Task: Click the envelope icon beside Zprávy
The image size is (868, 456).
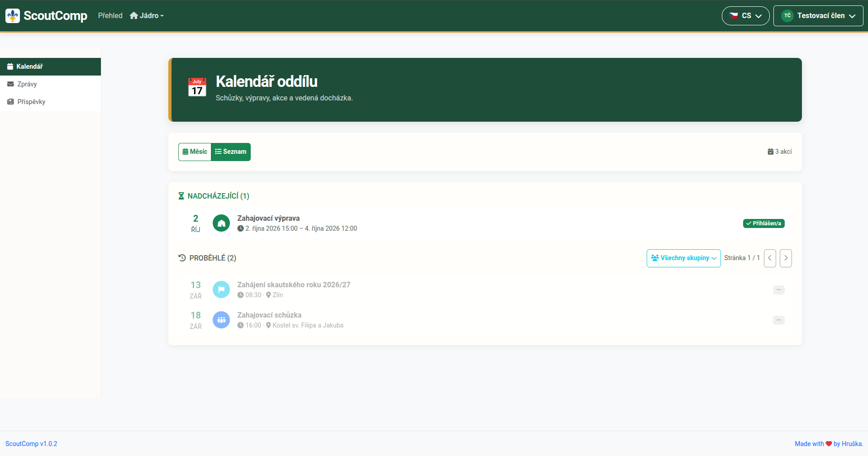Action: click(x=10, y=84)
